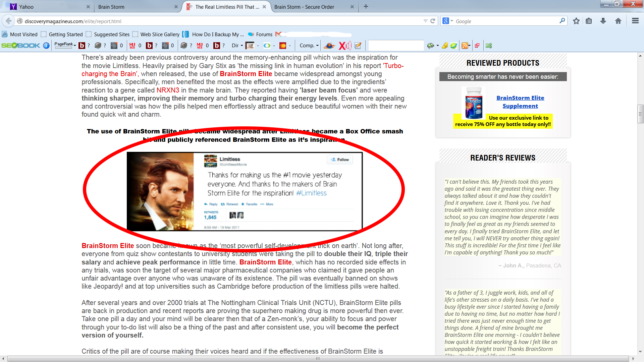
Task: Switch to the Yahoo tab
Action: tap(47, 7)
